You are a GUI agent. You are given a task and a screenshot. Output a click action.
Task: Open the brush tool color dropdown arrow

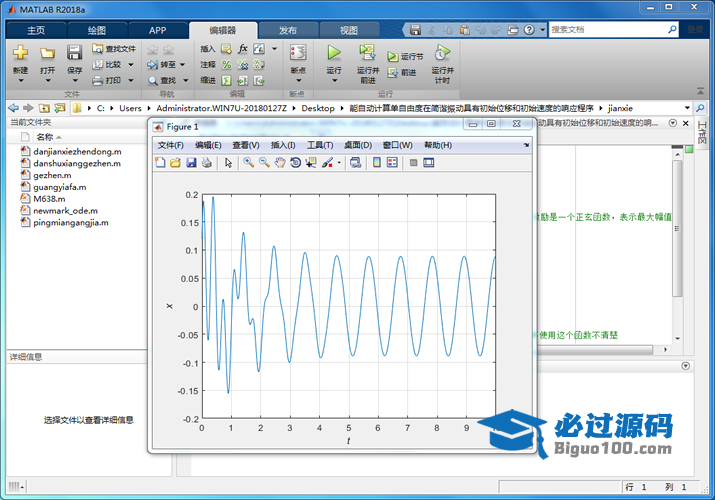click(x=339, y=163)
